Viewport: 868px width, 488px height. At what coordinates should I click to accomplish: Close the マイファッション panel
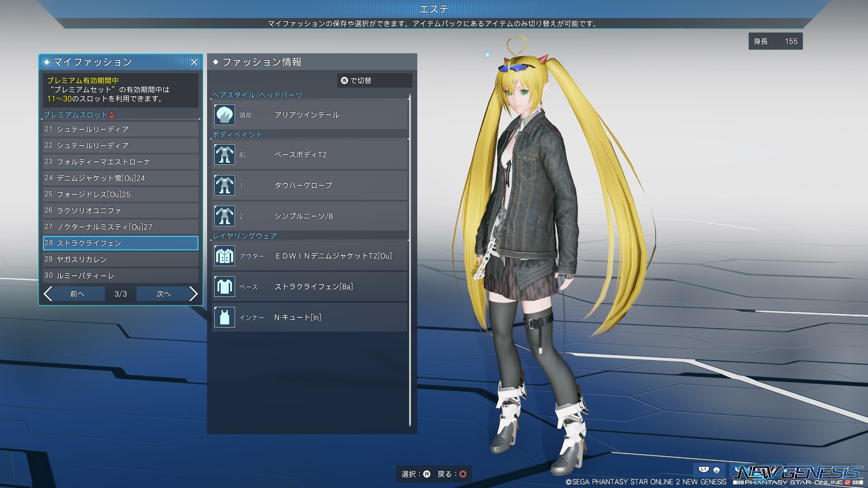194,62
